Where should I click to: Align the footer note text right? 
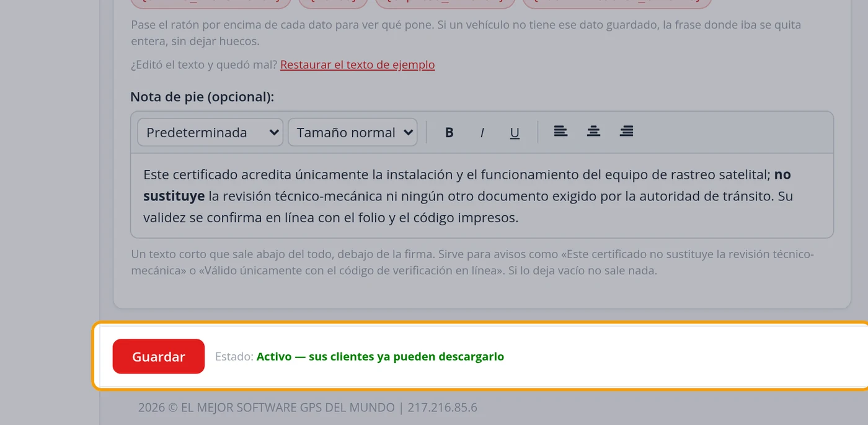tap(626, 132)
